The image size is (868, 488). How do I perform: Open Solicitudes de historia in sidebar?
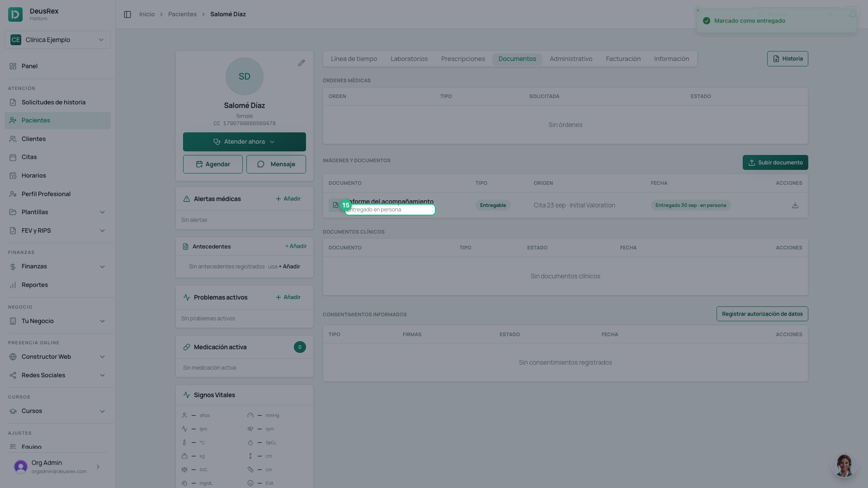coord(57,102)
